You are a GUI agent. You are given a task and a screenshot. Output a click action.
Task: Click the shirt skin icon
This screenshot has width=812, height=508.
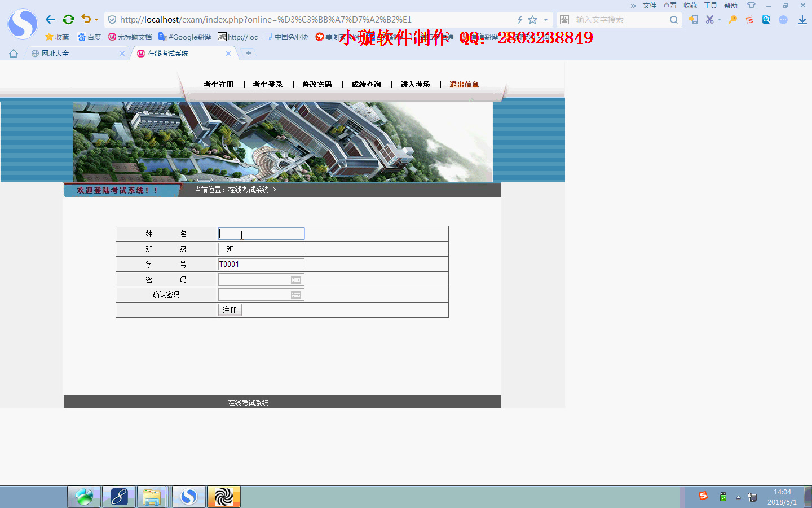point(751,5)
